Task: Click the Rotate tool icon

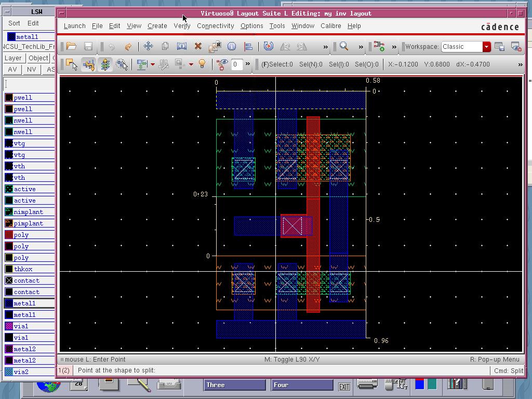Action: (x=269, y=46)
